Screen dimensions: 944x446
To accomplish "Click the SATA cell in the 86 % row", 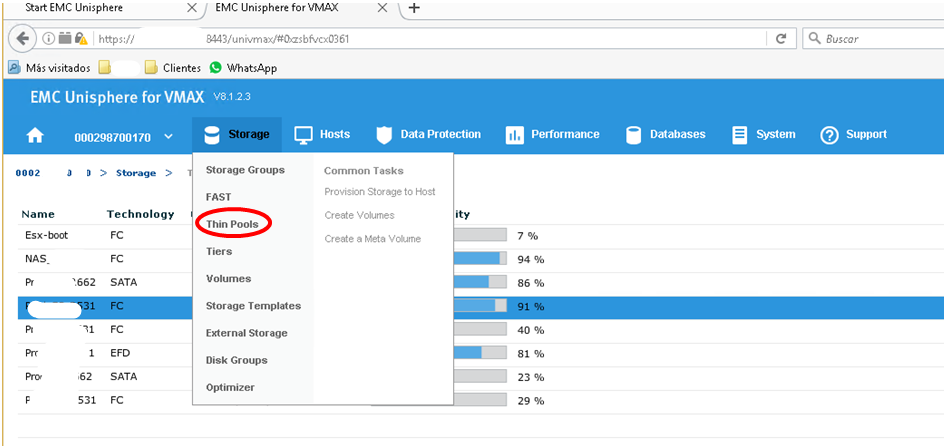I will 123,282.
